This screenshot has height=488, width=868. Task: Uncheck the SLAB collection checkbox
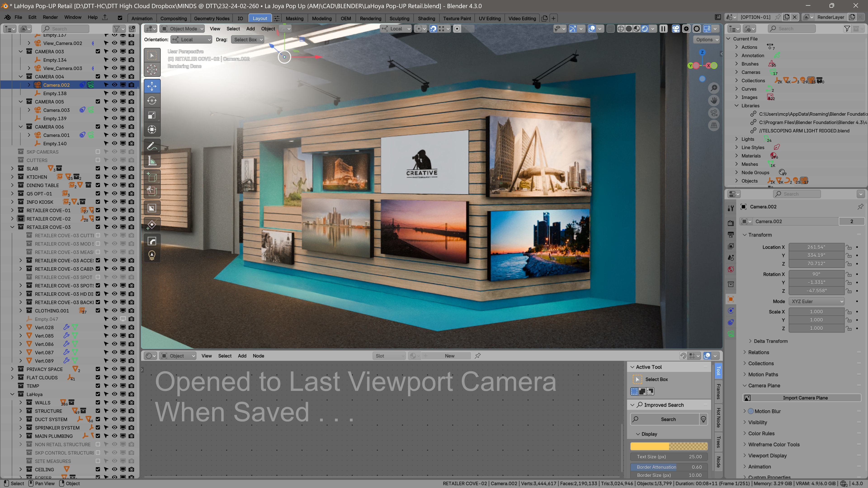tap(98, 168)
